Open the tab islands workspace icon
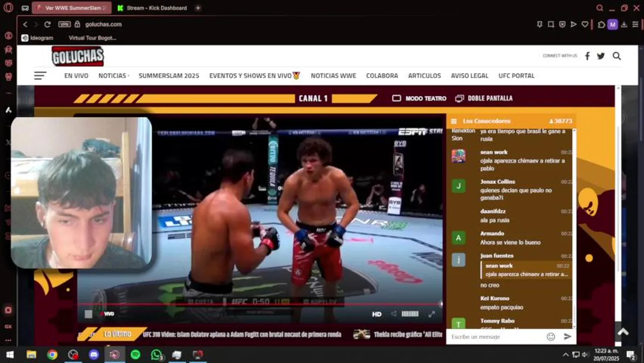 [x=25, y=8]
